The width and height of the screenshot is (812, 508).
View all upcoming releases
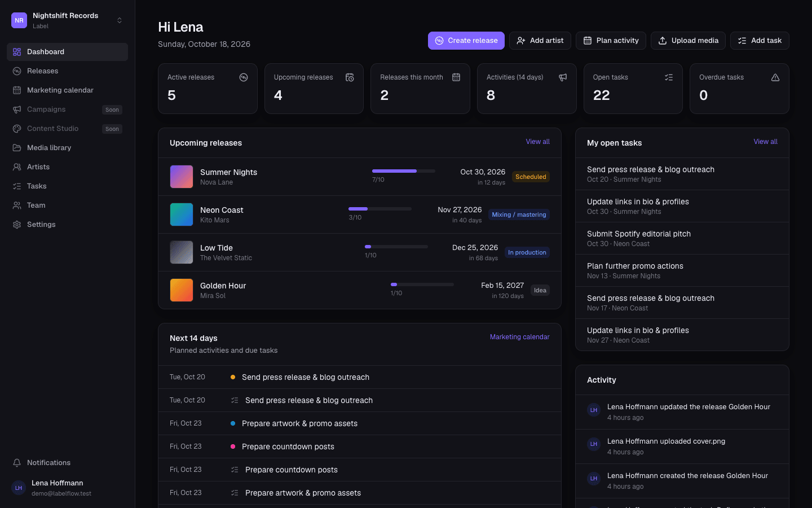point(538,142)
